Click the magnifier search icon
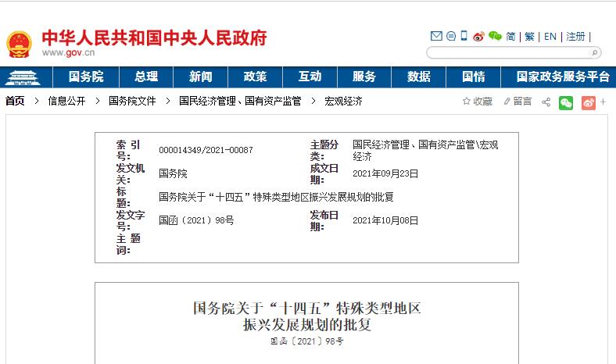The width and height of the screenshot is (616, 364). 595,53
